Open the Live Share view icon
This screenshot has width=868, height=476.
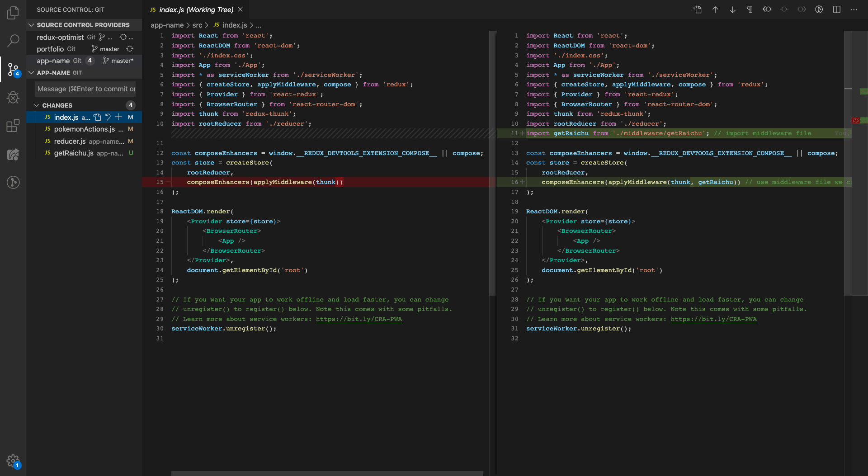[13, 154]
